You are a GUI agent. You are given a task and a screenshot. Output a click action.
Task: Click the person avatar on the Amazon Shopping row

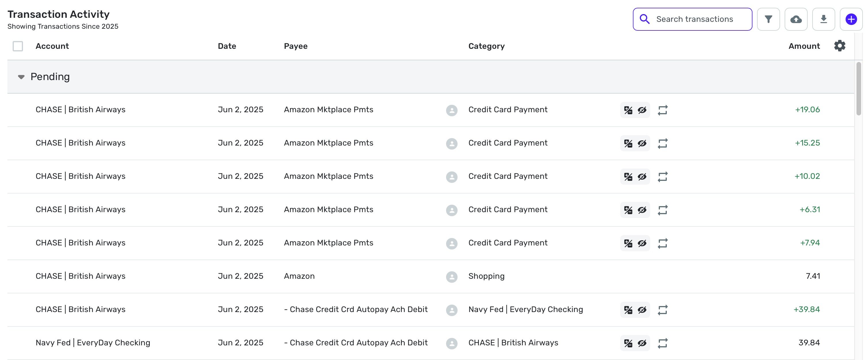(x=452, y=277)
